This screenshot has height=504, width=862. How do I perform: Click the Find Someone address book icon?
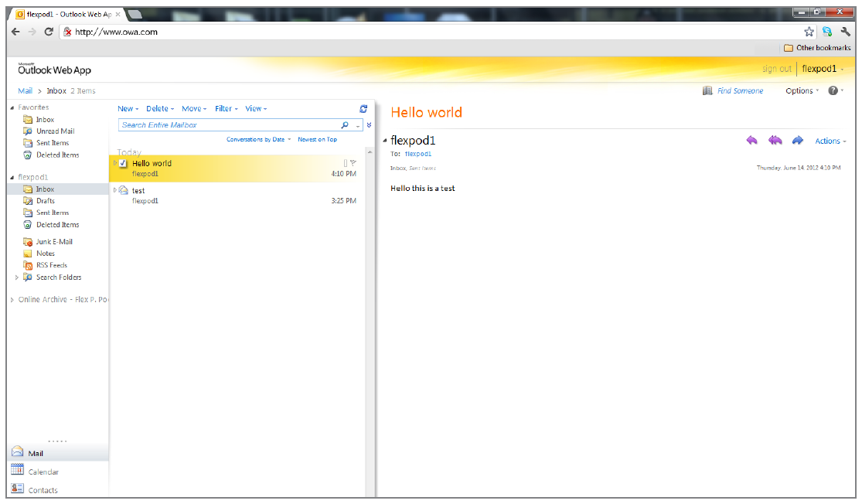[x=707, y=90]
